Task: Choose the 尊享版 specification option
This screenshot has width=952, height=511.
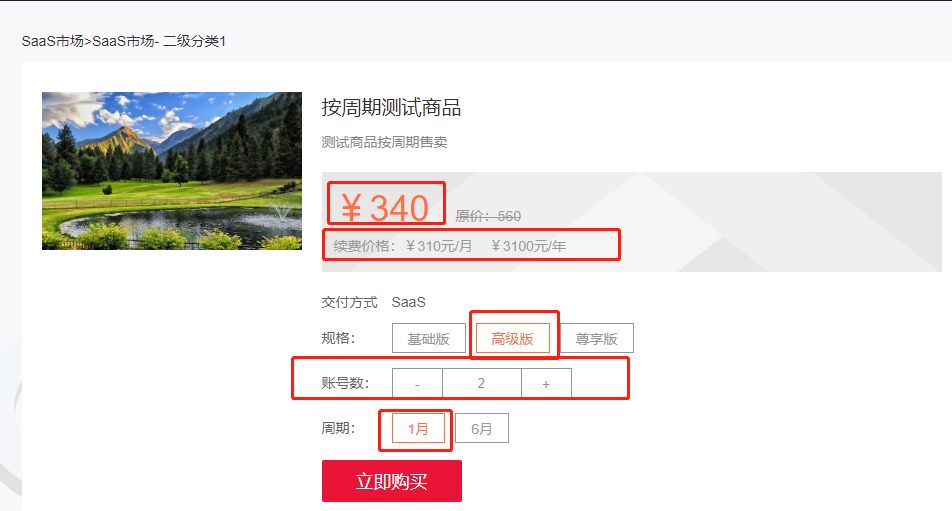Action: tap(597, 339)
